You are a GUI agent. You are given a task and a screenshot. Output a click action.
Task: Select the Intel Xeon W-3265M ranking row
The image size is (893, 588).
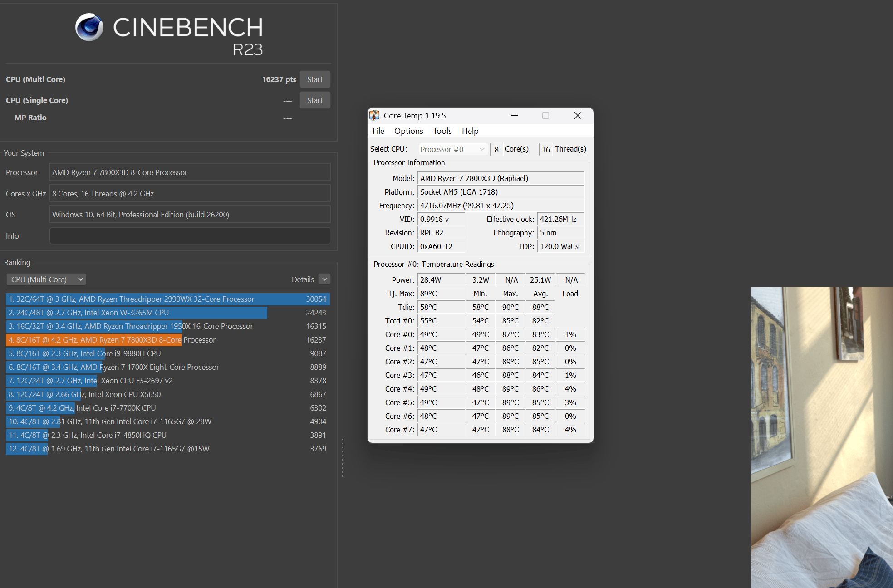[x=168, y=313]
